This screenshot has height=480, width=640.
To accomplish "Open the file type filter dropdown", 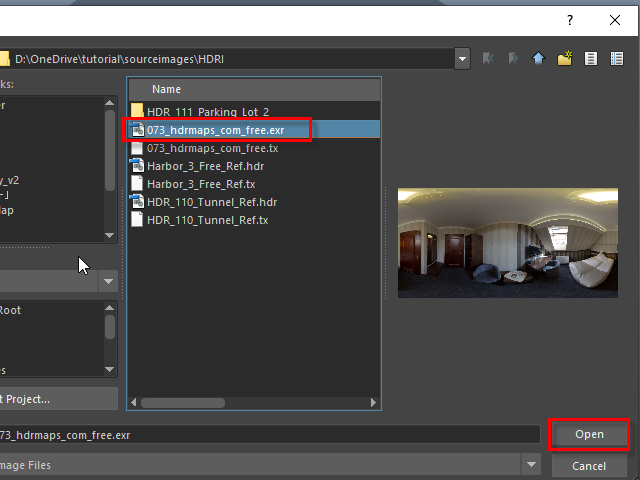I will pyautogui.click(x=530, y=465).
